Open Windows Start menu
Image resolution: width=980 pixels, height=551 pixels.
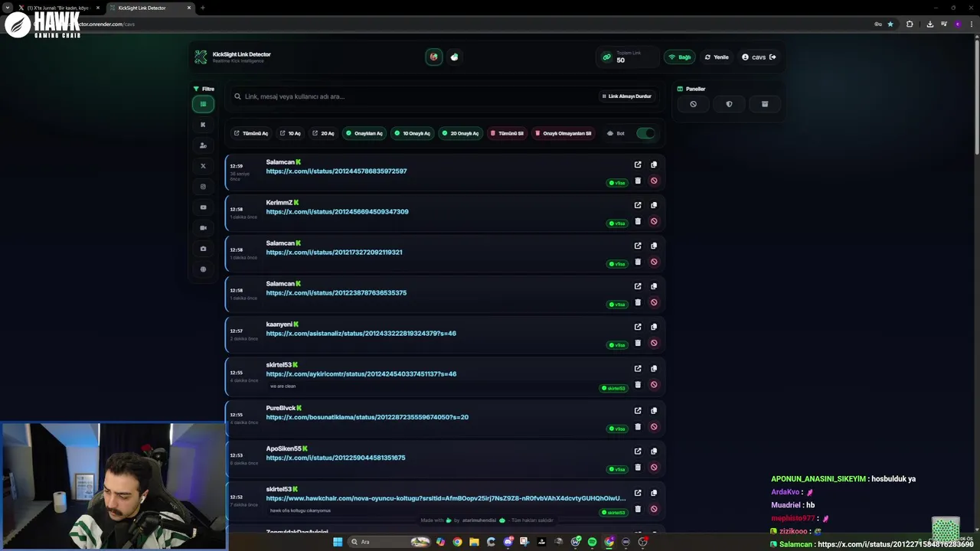coord(338,542)
